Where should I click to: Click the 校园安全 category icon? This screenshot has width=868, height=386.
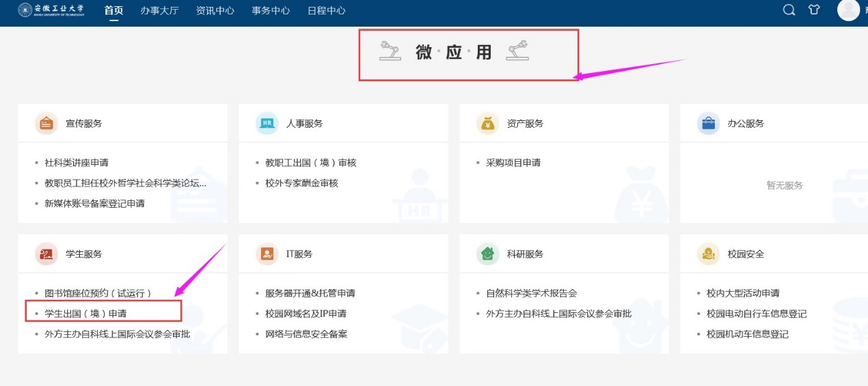tap(709, 254)
